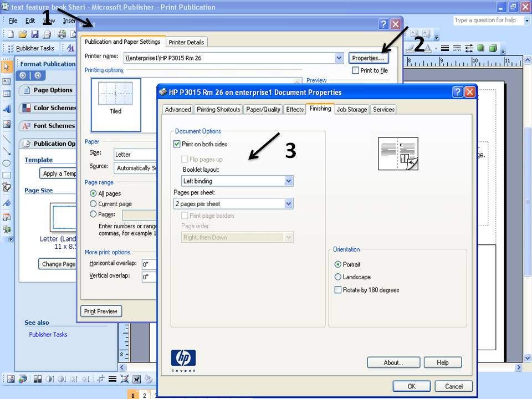This screenshot has height=399, width=532.
Task: Select the Text Box tool
Action: [7, 81]
